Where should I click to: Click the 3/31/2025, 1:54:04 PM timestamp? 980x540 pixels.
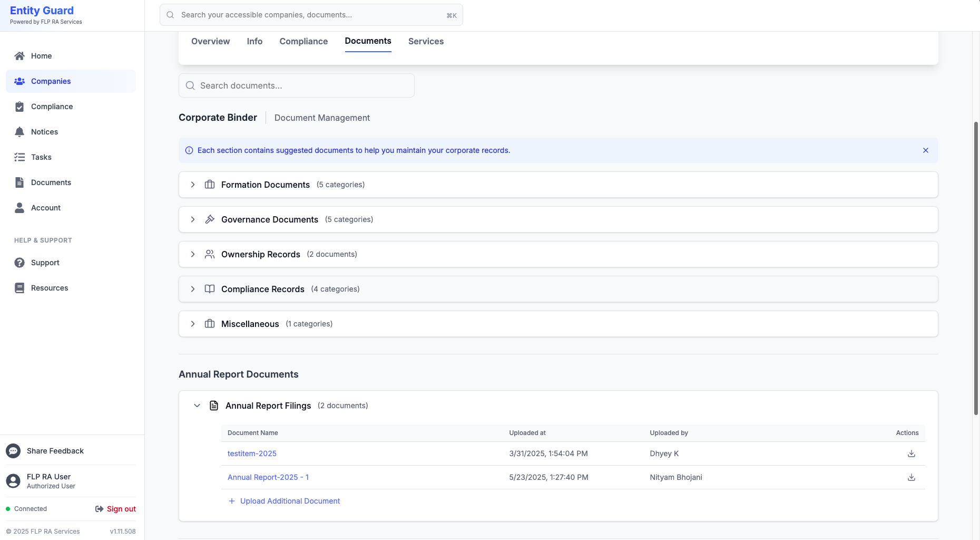point(548,454)
